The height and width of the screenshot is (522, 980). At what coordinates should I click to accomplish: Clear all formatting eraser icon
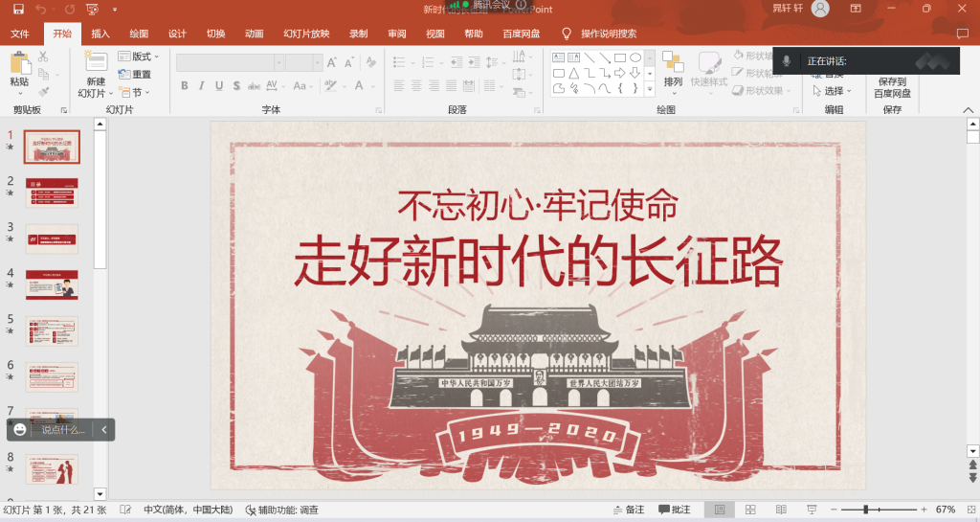tap(371, 62)
